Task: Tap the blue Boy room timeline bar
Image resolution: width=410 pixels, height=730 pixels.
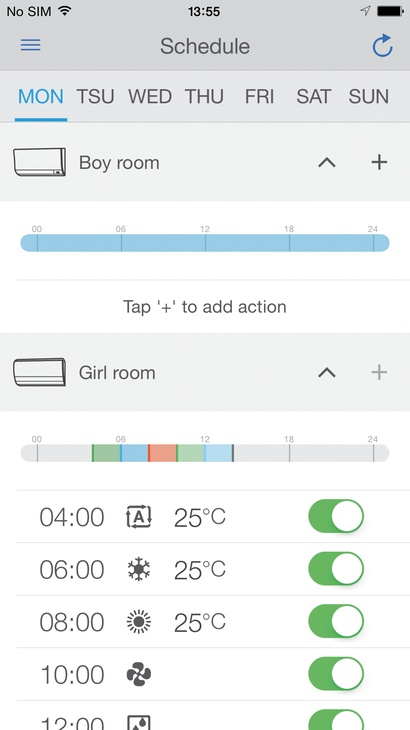Action: tap(205, 243)
